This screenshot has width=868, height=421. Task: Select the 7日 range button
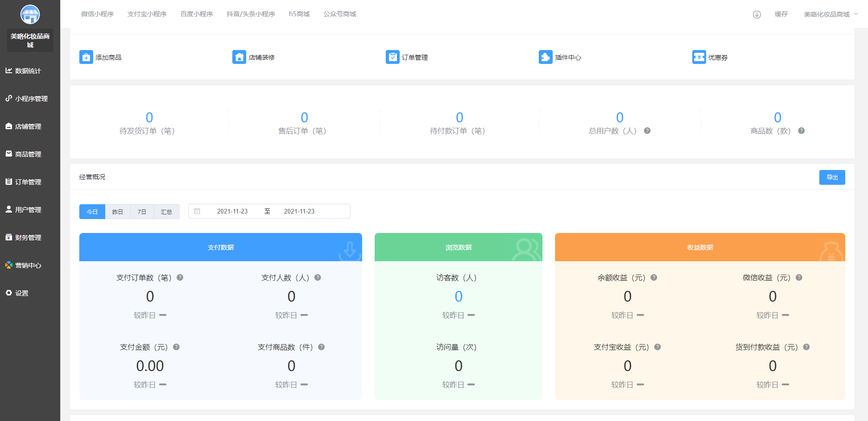[x=142, y=212]
